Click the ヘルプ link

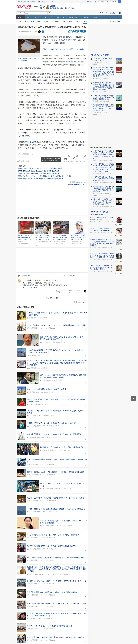click(x=94, y=2)
